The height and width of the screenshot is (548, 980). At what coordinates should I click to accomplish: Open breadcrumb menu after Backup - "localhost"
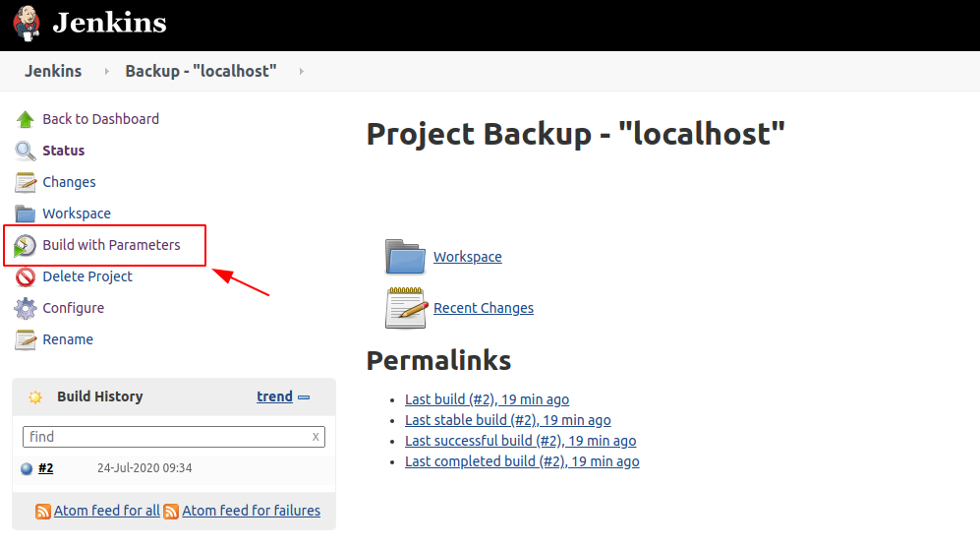[301, 71]
